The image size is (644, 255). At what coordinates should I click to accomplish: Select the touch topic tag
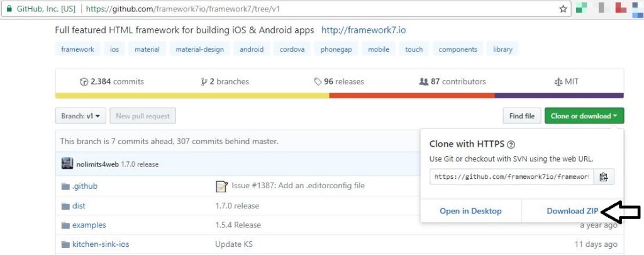coord(414,49)
